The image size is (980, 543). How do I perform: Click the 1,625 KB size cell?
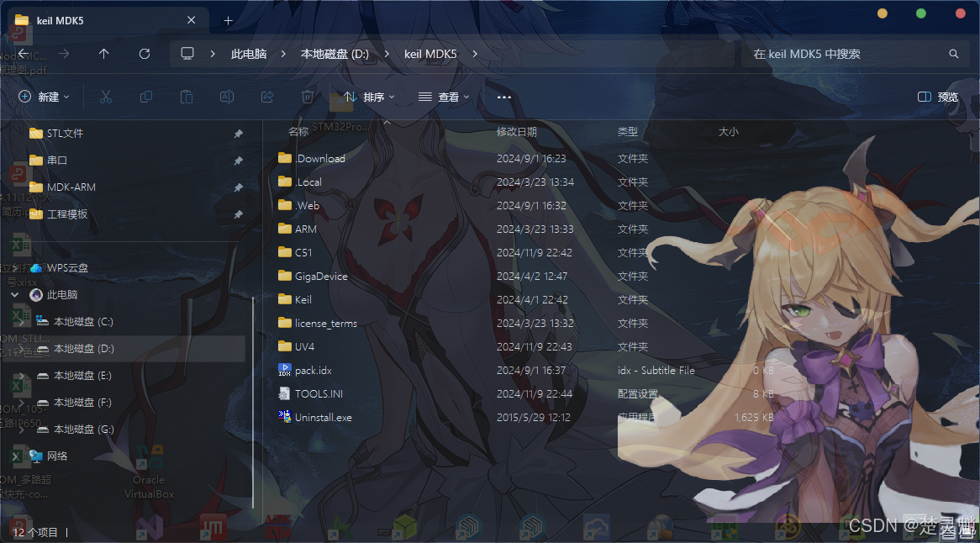(754, 418)
